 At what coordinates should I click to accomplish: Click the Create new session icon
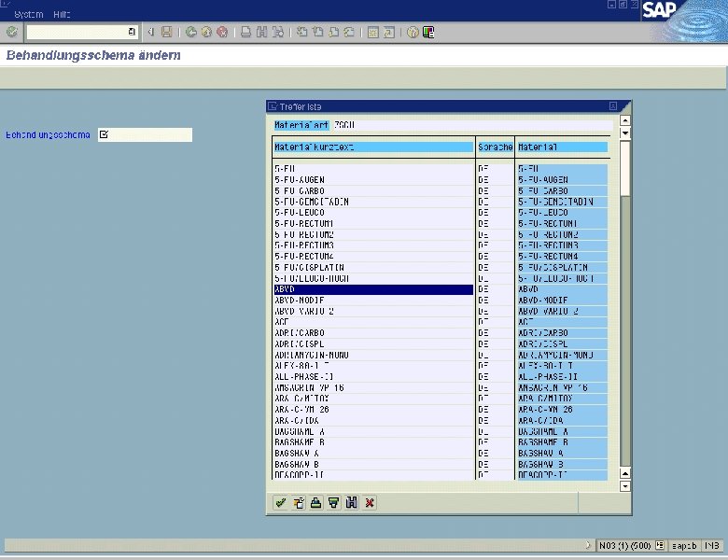(372, 32)
